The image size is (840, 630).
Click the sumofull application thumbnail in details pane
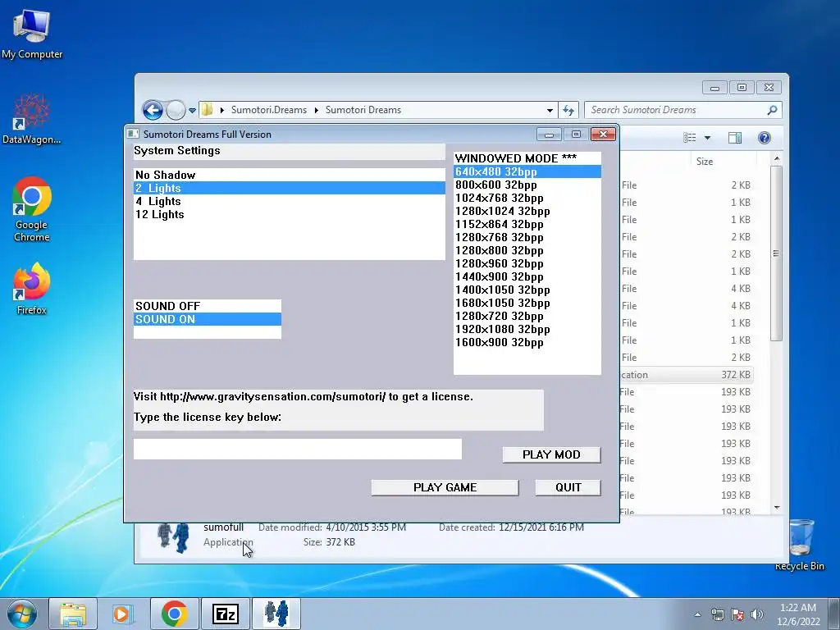click(174, 537)
